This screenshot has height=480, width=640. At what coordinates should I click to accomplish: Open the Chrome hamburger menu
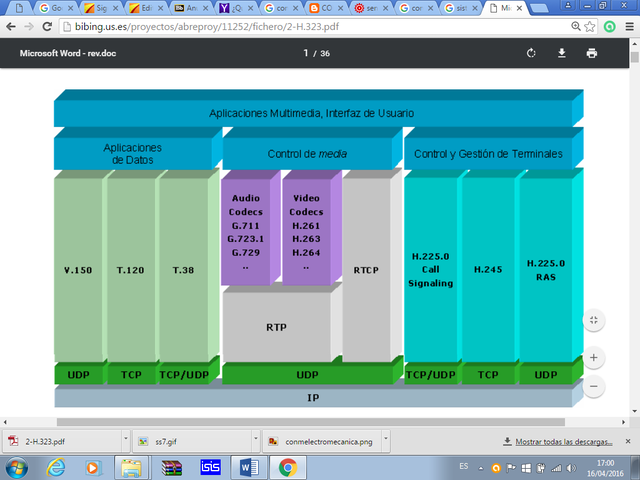coord(629,27)
